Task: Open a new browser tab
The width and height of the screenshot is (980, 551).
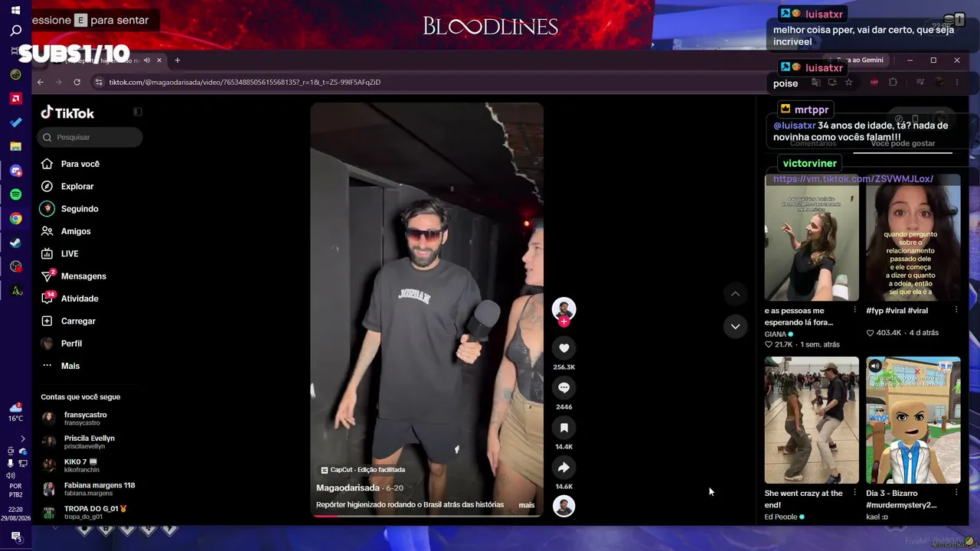Action: 177,60
